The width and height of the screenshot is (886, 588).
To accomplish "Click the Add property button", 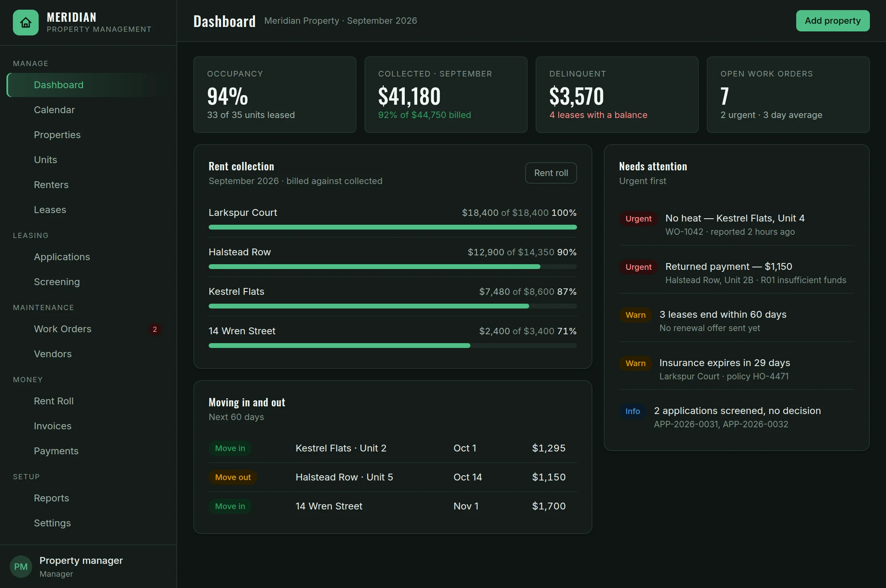I will click(x=832, y=21).
